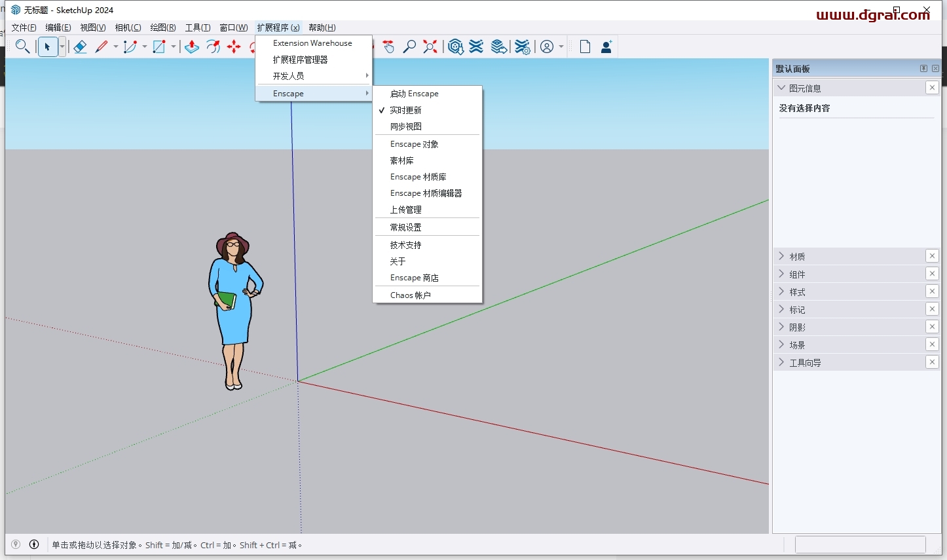The height and width of the screenshot is (560, 947).
Task: Click the geolocation icon in status bar
Action: (16, 544)
